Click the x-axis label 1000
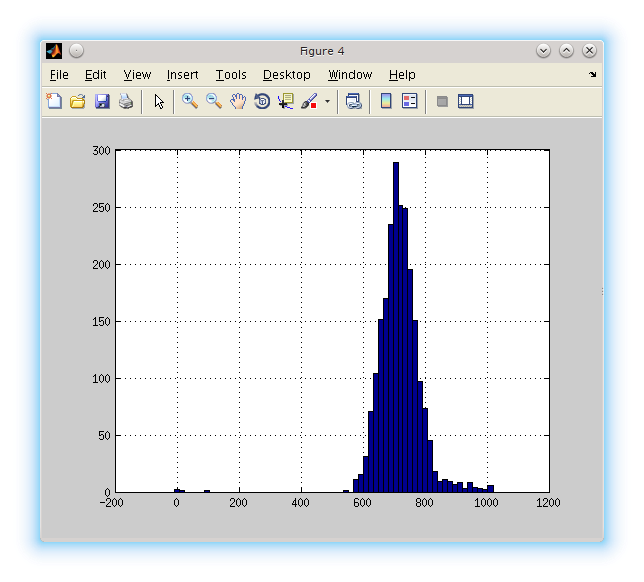 click(x=486, y=503)
